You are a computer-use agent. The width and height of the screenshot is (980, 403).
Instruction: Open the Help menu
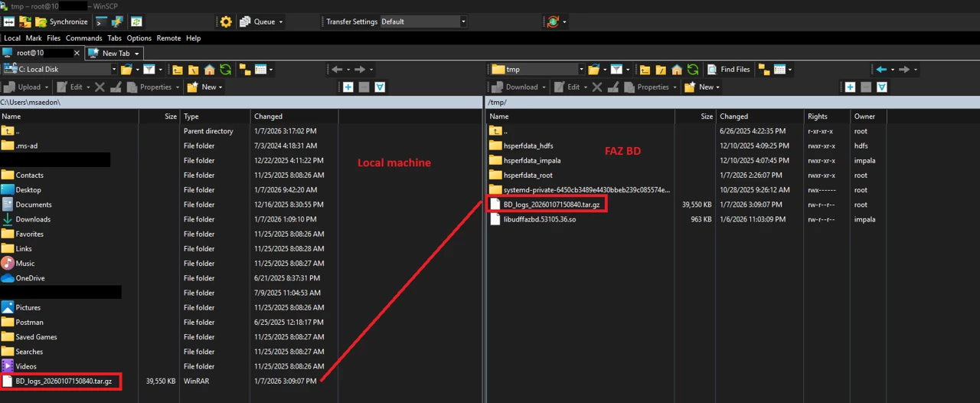(x=194, y=38)
